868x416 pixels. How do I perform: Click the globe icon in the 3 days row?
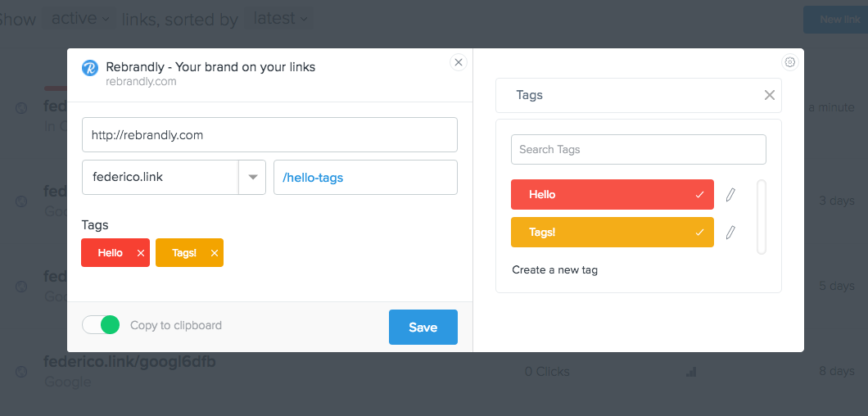(21, 201)
